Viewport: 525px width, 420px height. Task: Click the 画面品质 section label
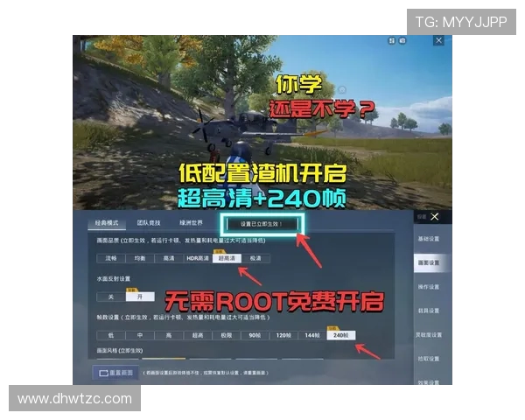[x=181, y=241]
